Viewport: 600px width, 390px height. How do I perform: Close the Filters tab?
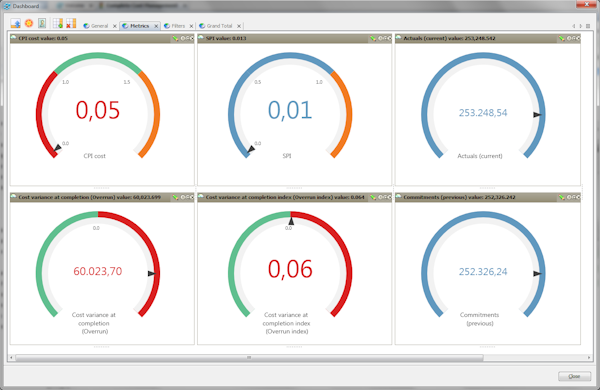point(191,26)
